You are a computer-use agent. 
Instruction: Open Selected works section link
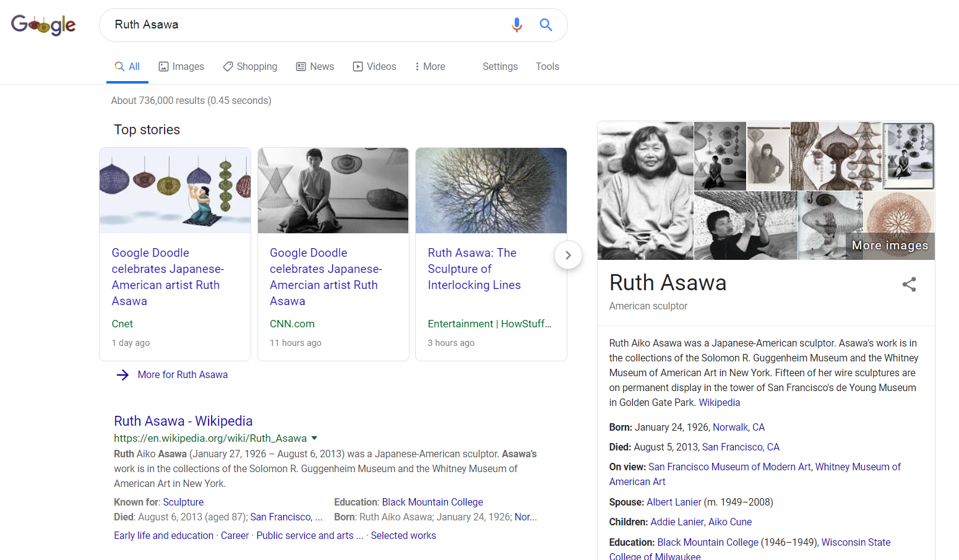[403, 535]
